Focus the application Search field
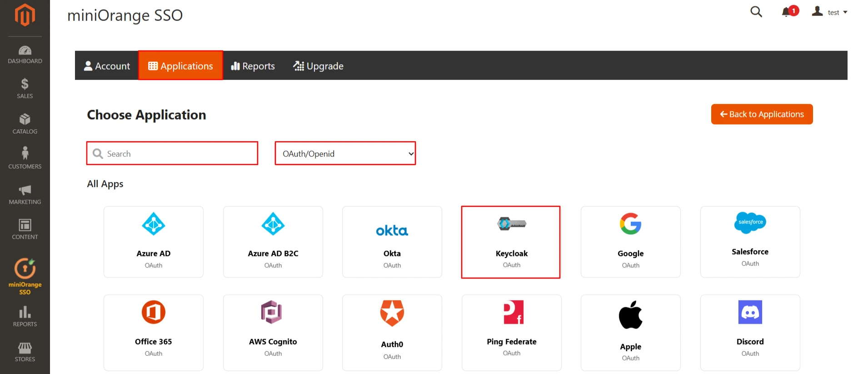Screen dimensions: 868x374 coord(172,154)
